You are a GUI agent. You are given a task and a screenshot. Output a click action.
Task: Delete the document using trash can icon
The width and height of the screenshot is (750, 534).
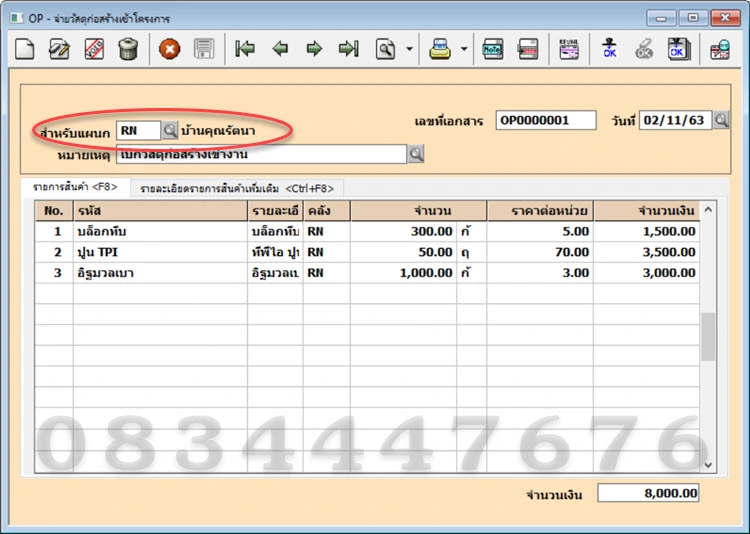coord(128,49)
